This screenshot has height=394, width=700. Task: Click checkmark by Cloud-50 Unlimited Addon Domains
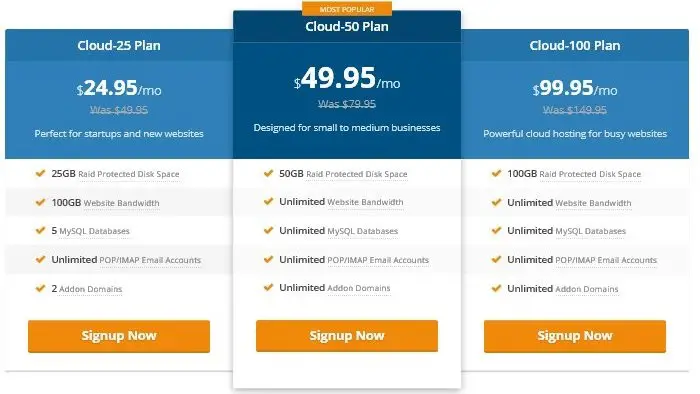(x=268, y=287)
